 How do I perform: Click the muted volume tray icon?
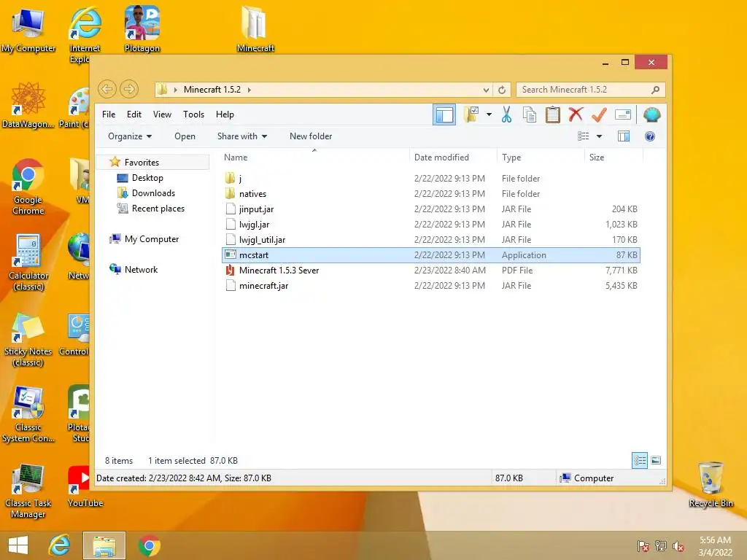[679, 546]
